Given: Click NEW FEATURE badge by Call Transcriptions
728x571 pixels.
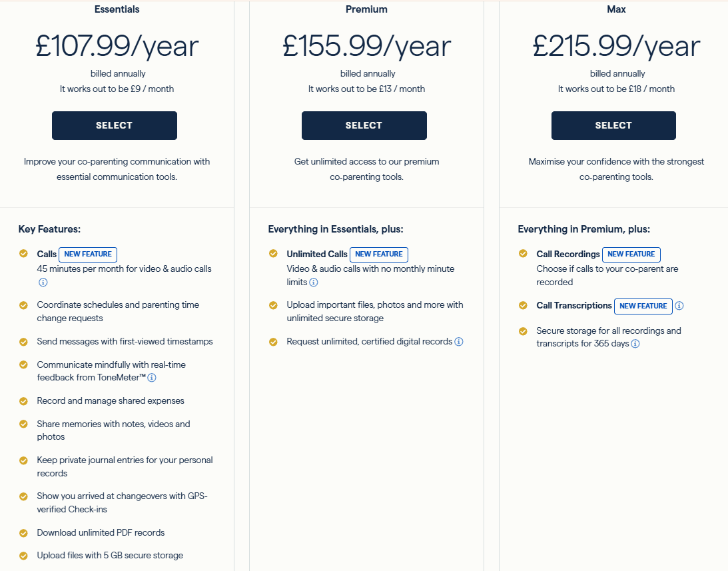Looking at the screenshot, I should (x=643, y=306).
